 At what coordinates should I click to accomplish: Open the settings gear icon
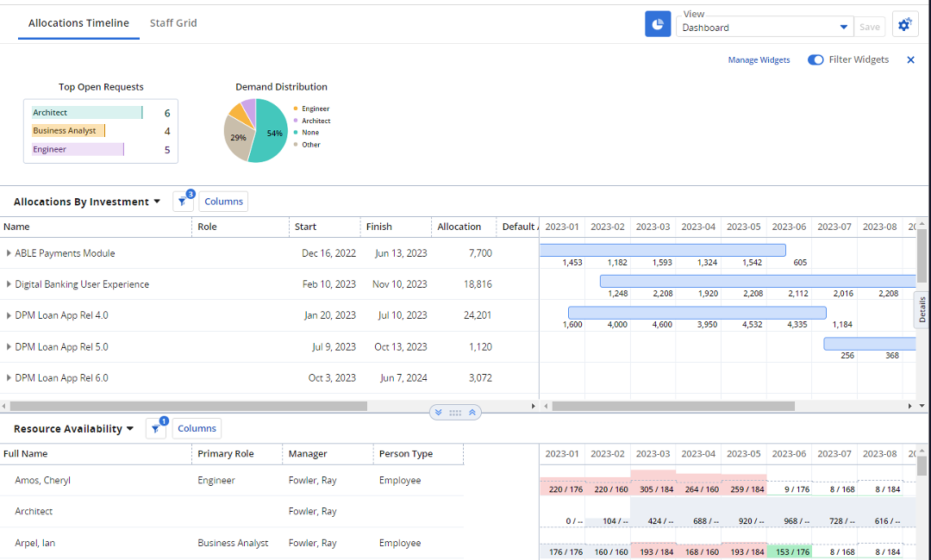tap(904, 25)
